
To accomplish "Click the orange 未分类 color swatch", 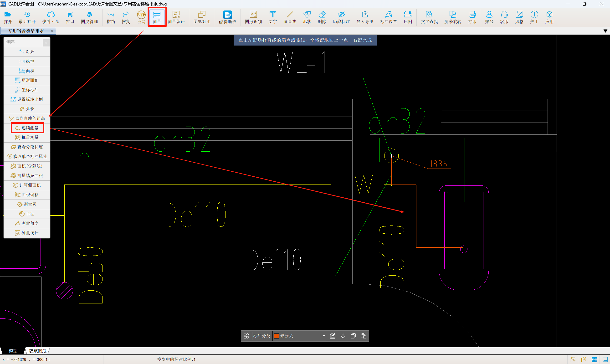I will pyautogui.click(x=277, y=336).
